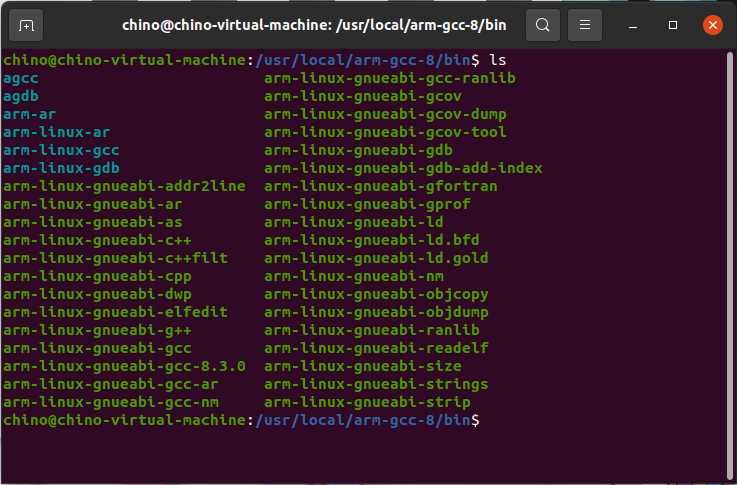The width and height of the screenshot is (737, 485).
Task: Close the terminal window
Action: click(713, 25)
